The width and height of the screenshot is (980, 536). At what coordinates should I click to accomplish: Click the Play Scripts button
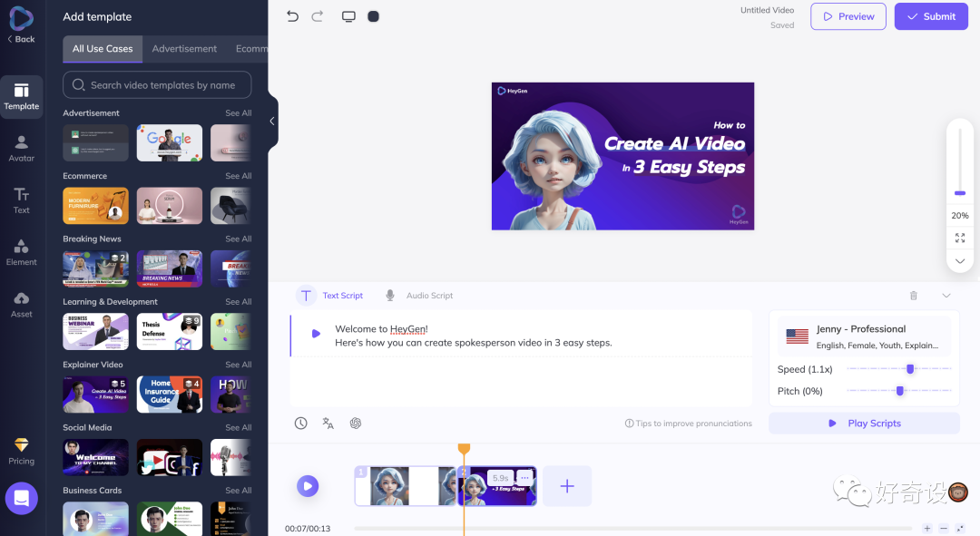(x=864, y=423)
